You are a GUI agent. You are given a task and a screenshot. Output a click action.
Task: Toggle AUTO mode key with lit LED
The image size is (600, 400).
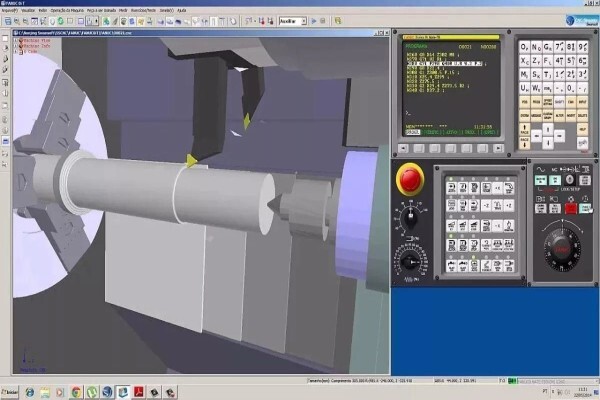[x=452, y=188]
